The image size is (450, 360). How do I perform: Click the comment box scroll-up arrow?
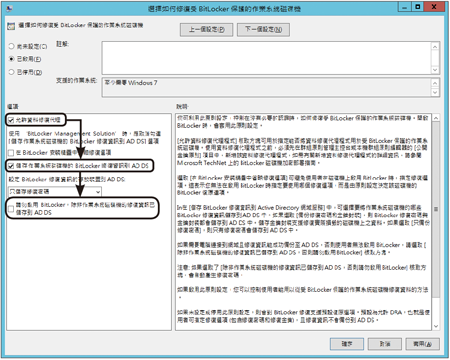tap(435, 47)
